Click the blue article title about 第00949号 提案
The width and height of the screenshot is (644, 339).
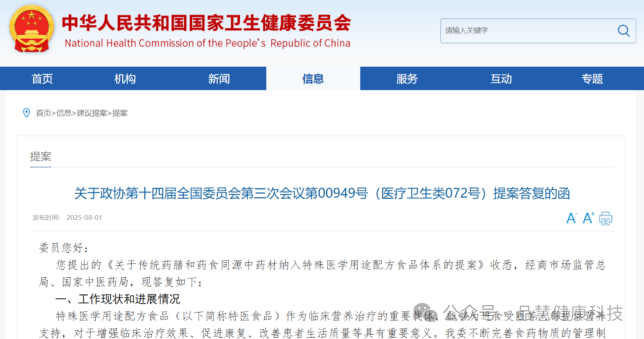click(x=322, y=194)
